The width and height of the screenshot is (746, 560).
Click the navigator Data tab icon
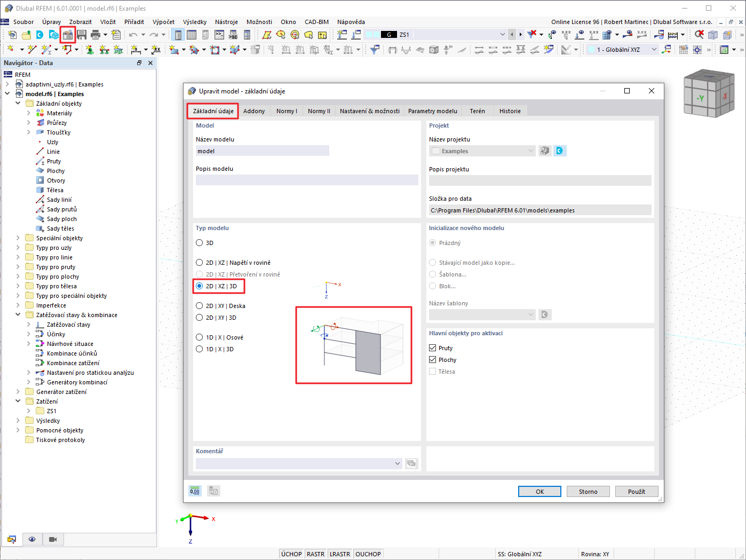pos(12,539)
